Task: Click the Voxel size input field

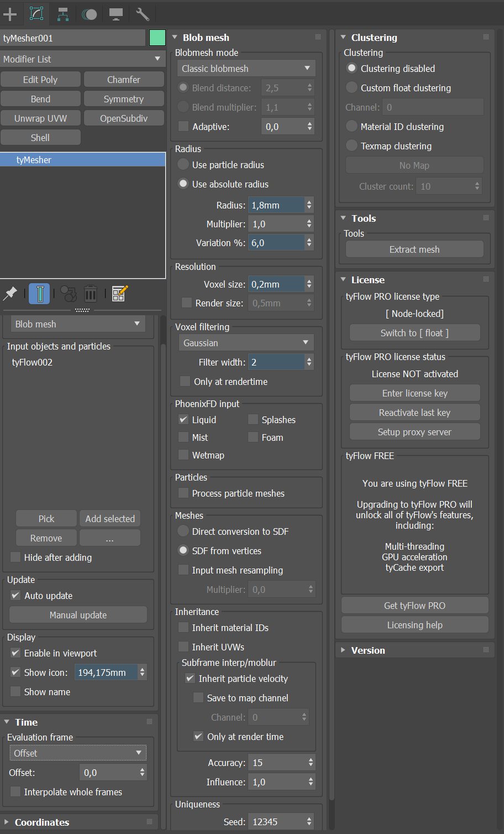Action: coord(276,284)
